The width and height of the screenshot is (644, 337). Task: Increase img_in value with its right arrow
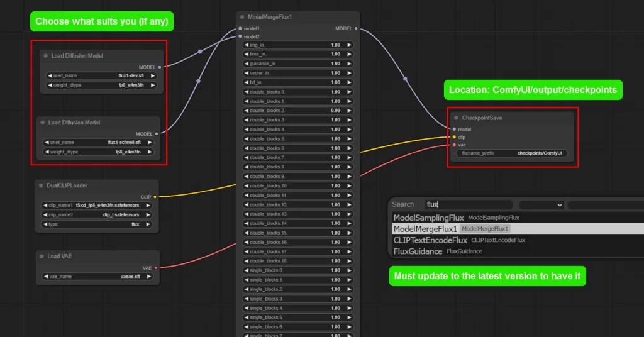[349, 45]
